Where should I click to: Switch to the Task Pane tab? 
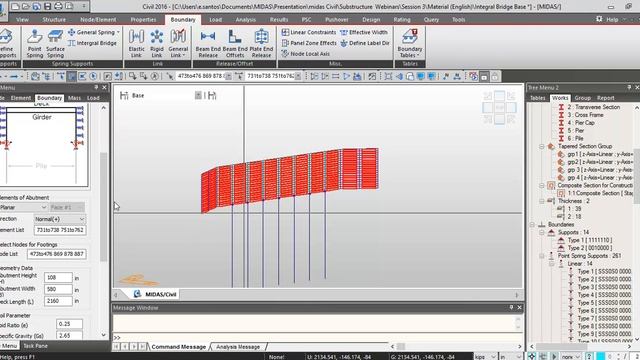click(x=35, y=346)
